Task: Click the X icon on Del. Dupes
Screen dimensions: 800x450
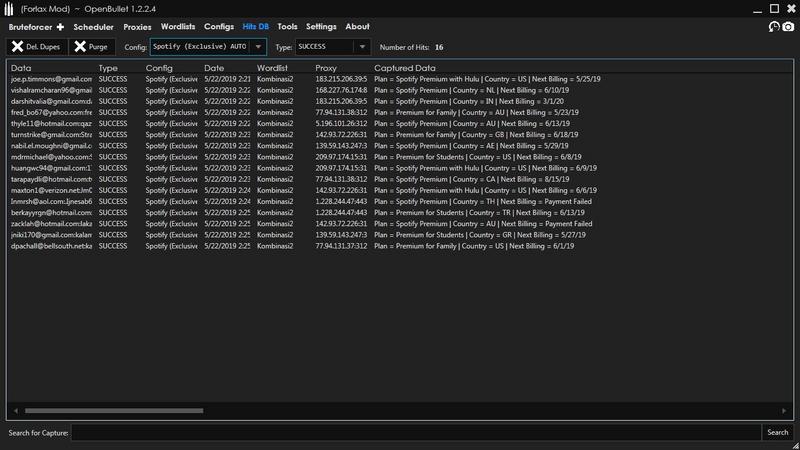Action: coord(17,47)
